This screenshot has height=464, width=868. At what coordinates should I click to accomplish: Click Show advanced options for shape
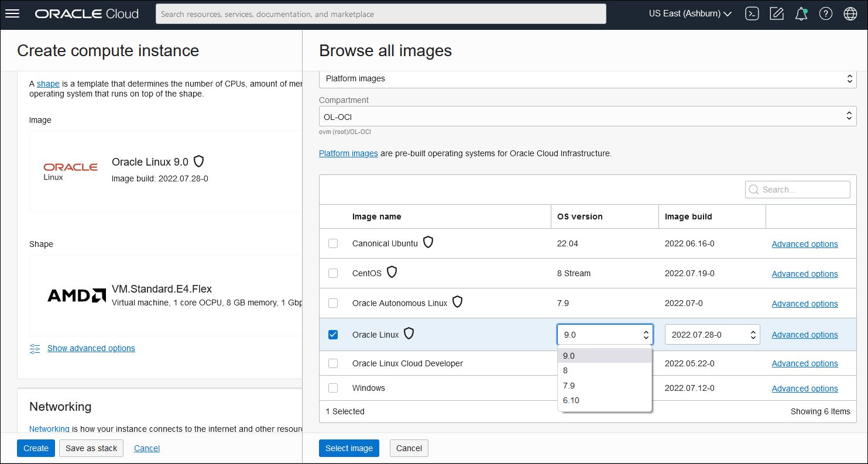(x=91, y=348)
